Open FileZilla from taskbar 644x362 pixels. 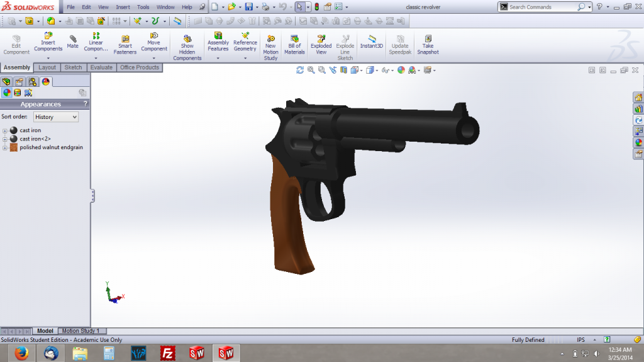(167, 353)
